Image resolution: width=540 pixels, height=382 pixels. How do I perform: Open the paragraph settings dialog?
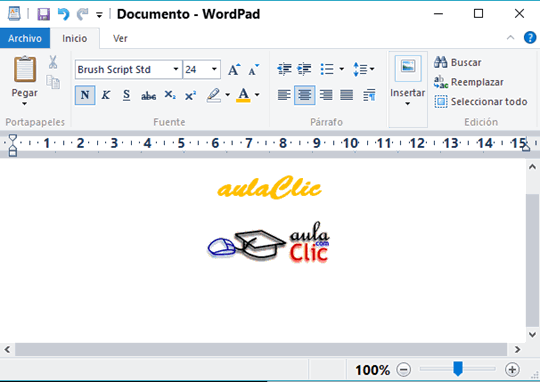[369, 95]
